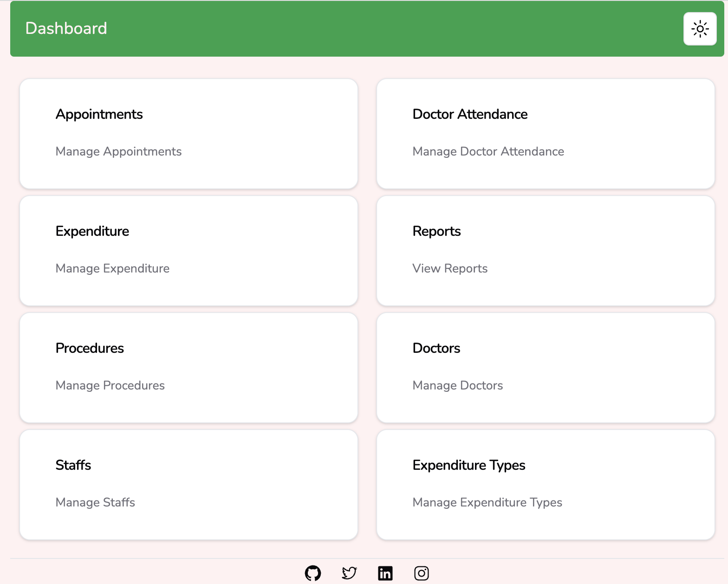The image size is (728, 584).
Task: Open the Doctor Attendance card
Action: (x=546, y=134)
